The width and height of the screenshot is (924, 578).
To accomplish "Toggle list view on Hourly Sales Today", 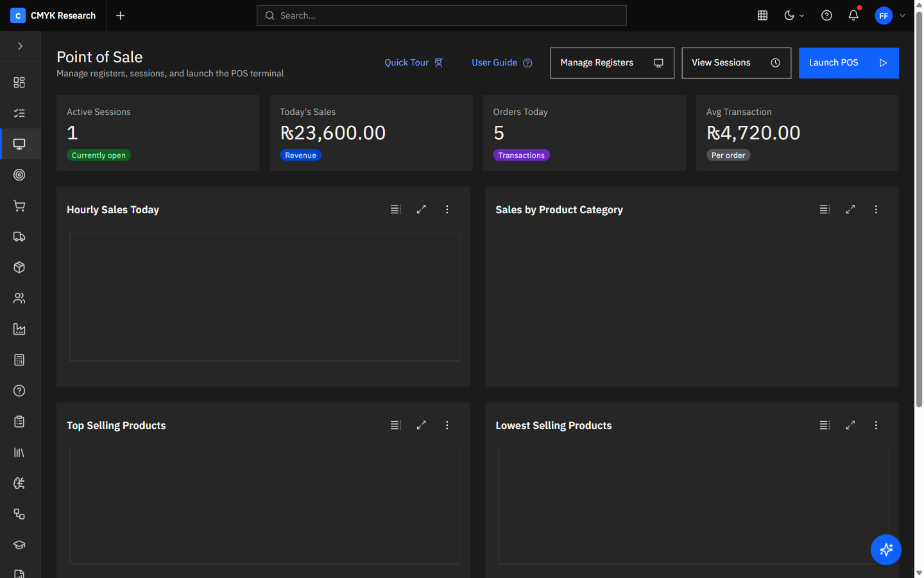I will (x=396, y=209).
